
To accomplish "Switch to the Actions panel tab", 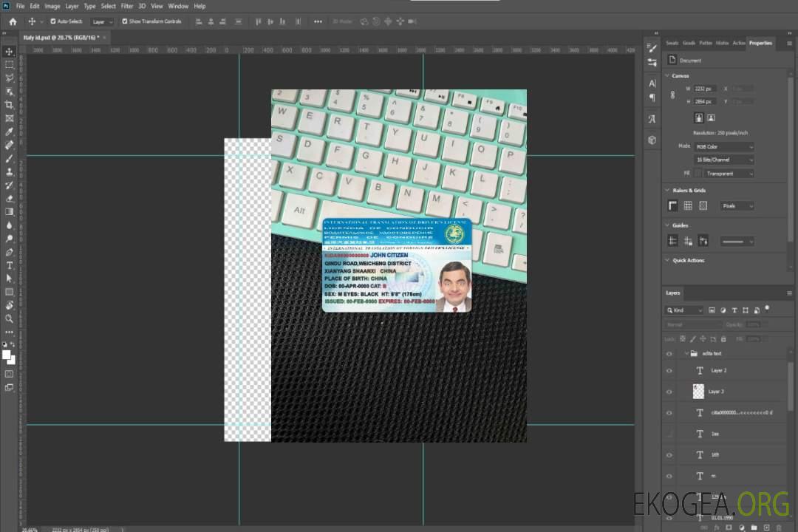I will tap(738, 43).
